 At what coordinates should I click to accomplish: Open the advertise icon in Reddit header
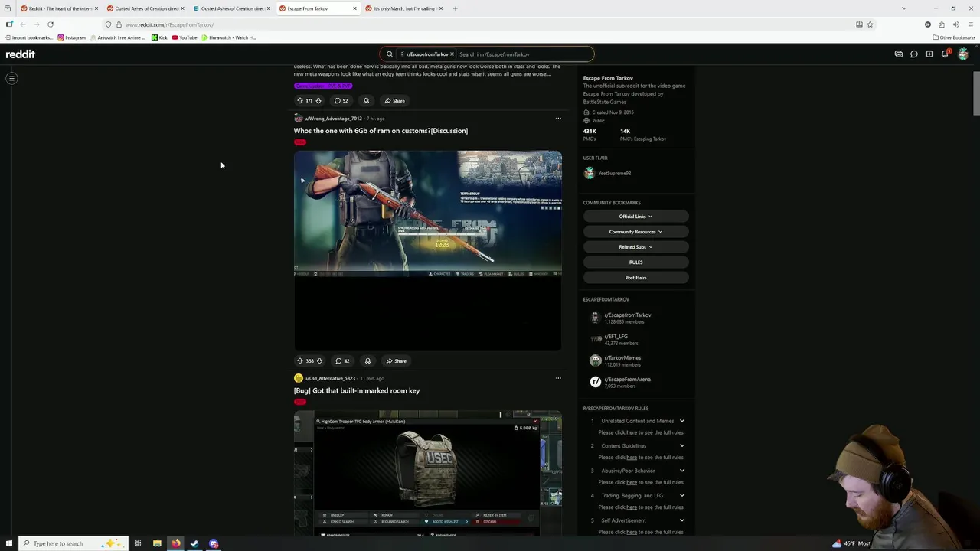click(899, 54)
